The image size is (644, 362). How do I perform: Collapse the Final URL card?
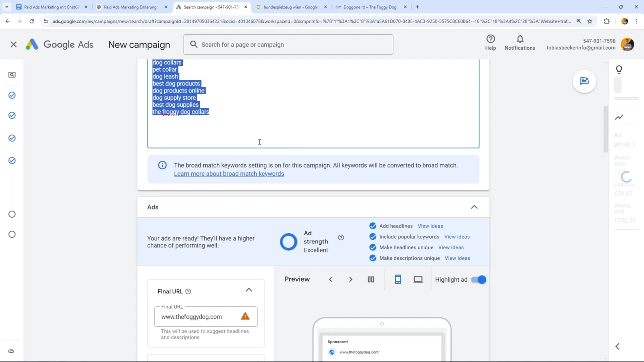pos(249,290)
